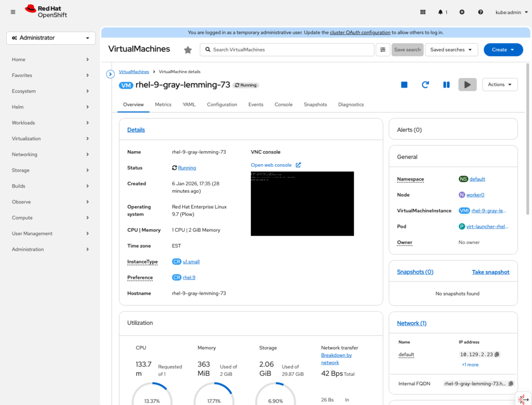Screen dimensions: 532x405
Task: Expand the Saved searches dropdown
Action: tap(451, 50)
